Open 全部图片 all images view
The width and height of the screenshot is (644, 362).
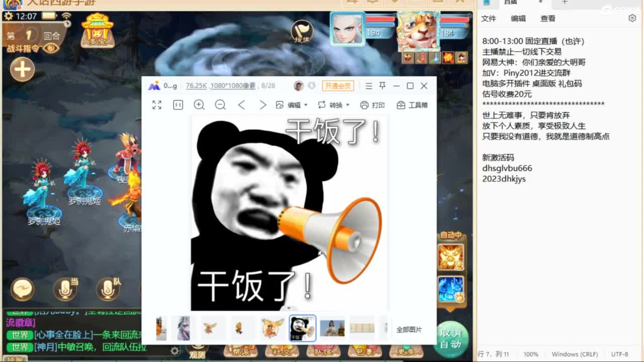point(409,330)
